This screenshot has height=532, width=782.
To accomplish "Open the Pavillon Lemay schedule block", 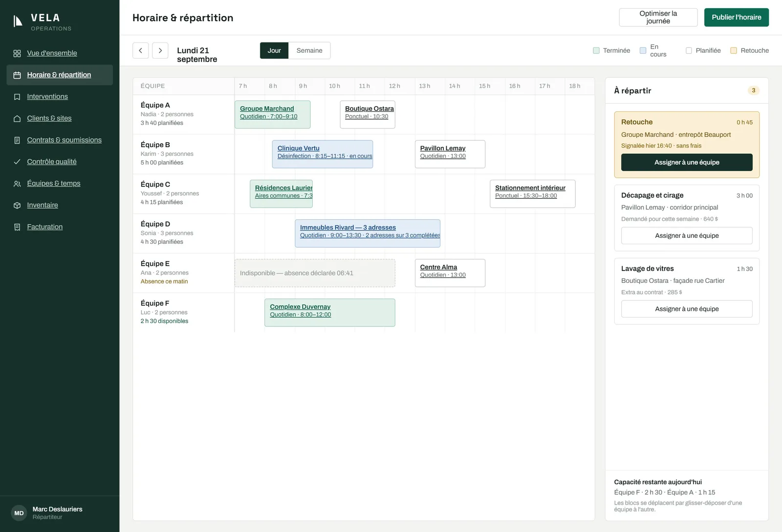I will pyautogui.click(x=450, y=154).
